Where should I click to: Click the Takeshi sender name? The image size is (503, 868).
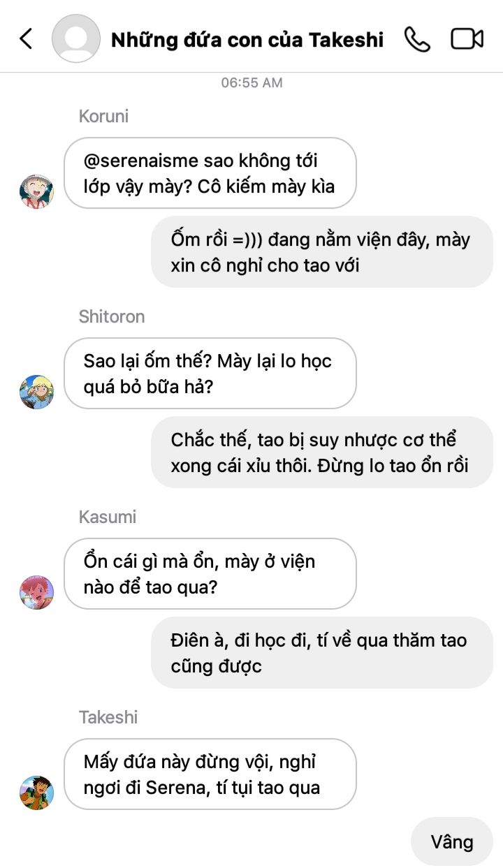click(108, 717)
